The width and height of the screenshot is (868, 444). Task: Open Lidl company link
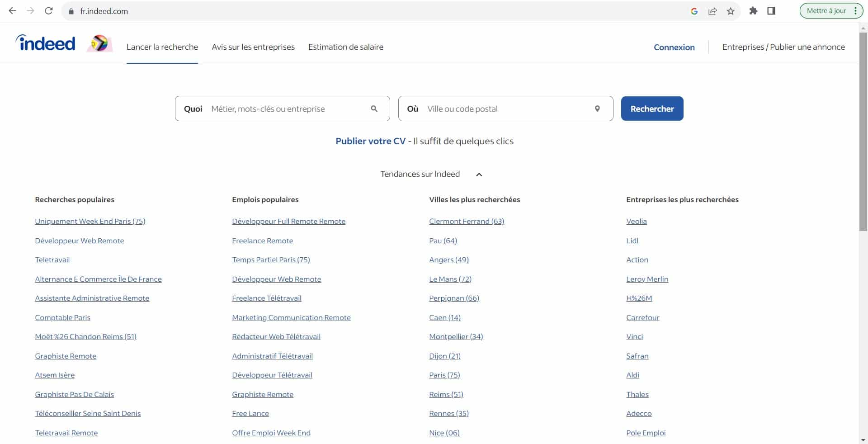(x=632, y=241)
